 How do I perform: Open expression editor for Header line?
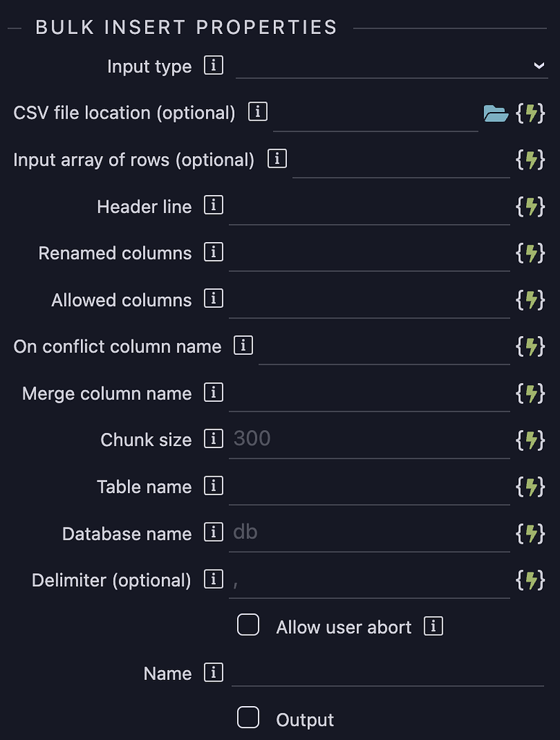pyautogui.click(x=530, y=207)
